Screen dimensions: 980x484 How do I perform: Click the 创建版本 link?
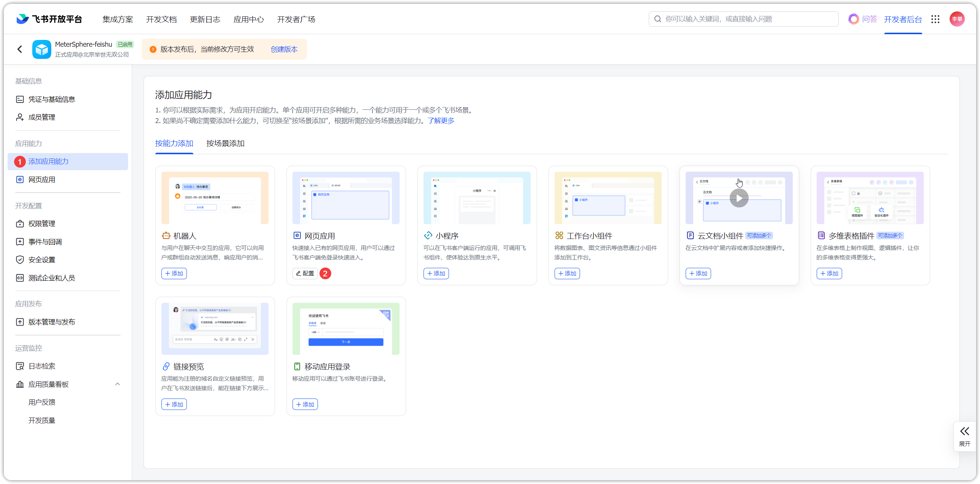284,49
